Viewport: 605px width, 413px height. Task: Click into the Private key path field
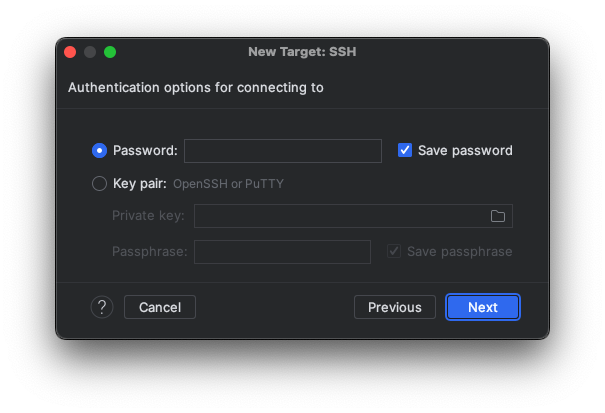point(340,216)
